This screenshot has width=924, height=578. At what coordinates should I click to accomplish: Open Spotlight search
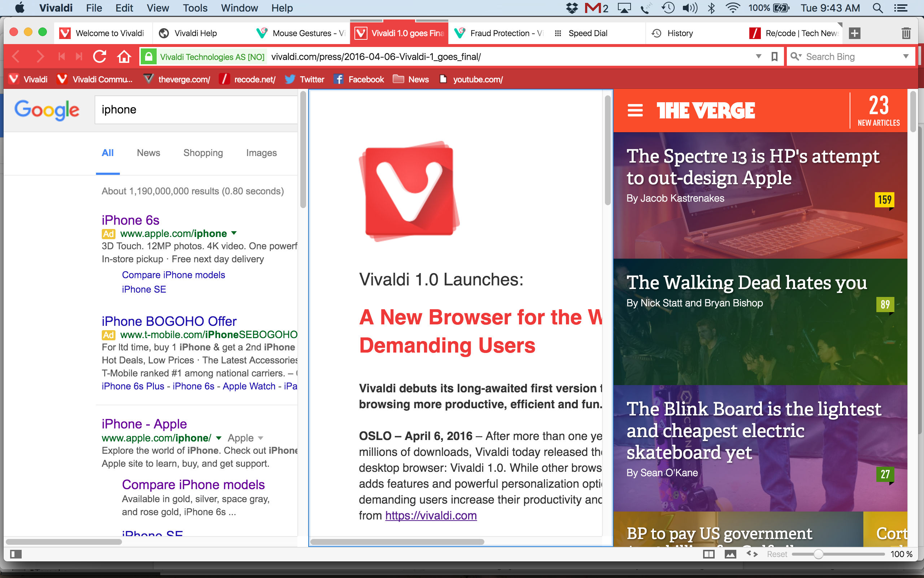point(877,8)
